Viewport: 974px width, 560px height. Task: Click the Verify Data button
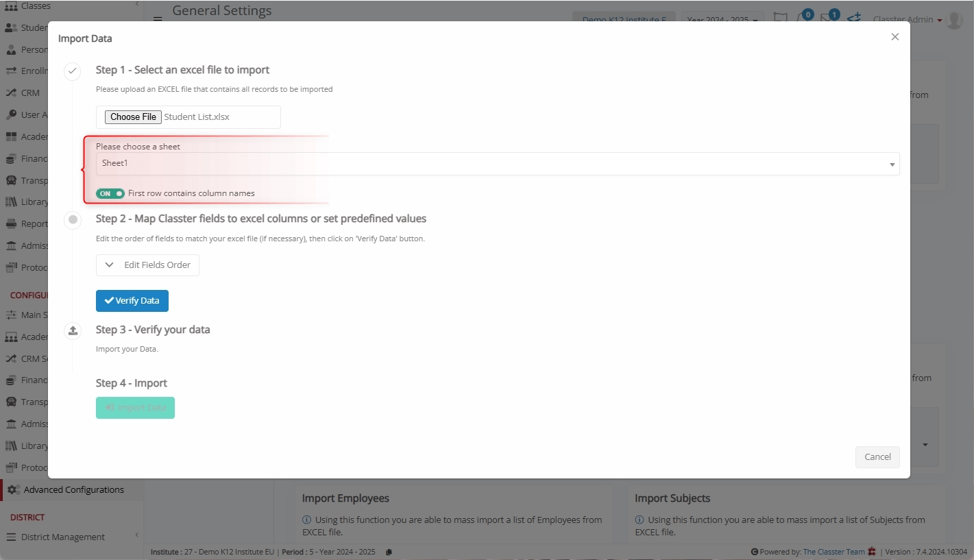pos(132,301)
